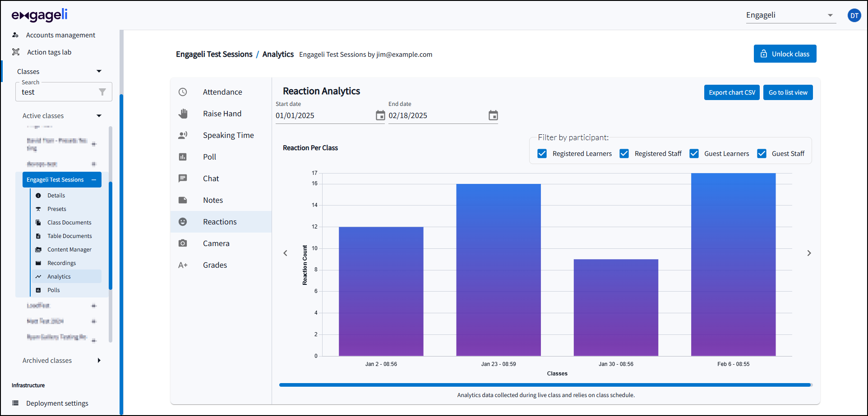The height and width of the screenshot is (416, 868).
Task: Click the Speaking Time voice icon
Action: point(183,135)
